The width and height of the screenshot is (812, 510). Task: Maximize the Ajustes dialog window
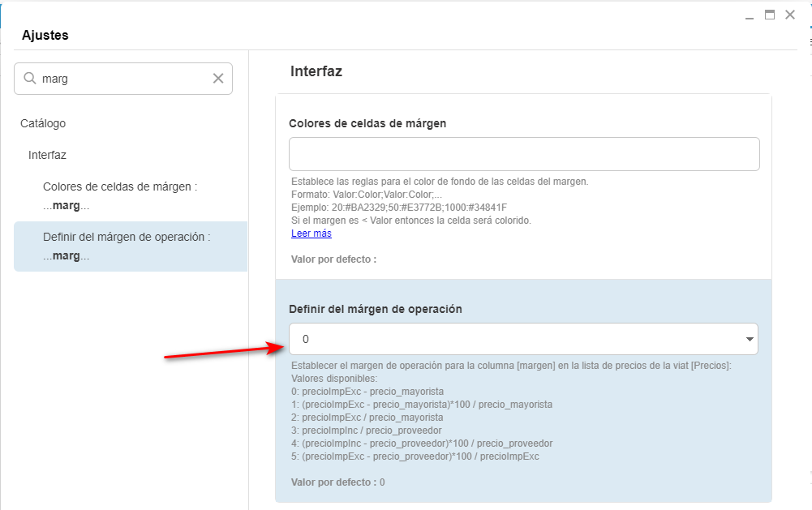(x=769, y=15)
